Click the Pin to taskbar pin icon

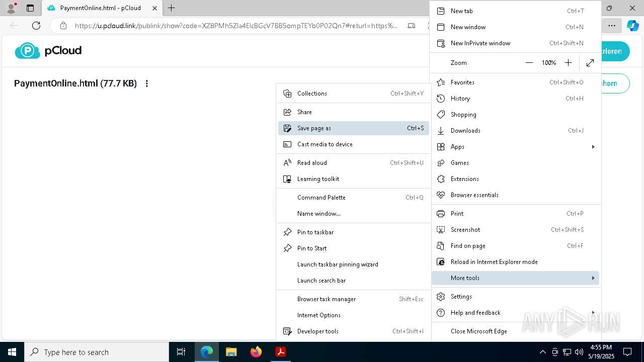click(x=287, y=232)
